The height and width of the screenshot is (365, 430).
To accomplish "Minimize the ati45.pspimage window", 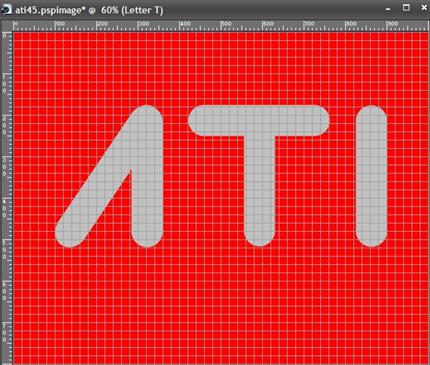I will [x=388, y=9].
